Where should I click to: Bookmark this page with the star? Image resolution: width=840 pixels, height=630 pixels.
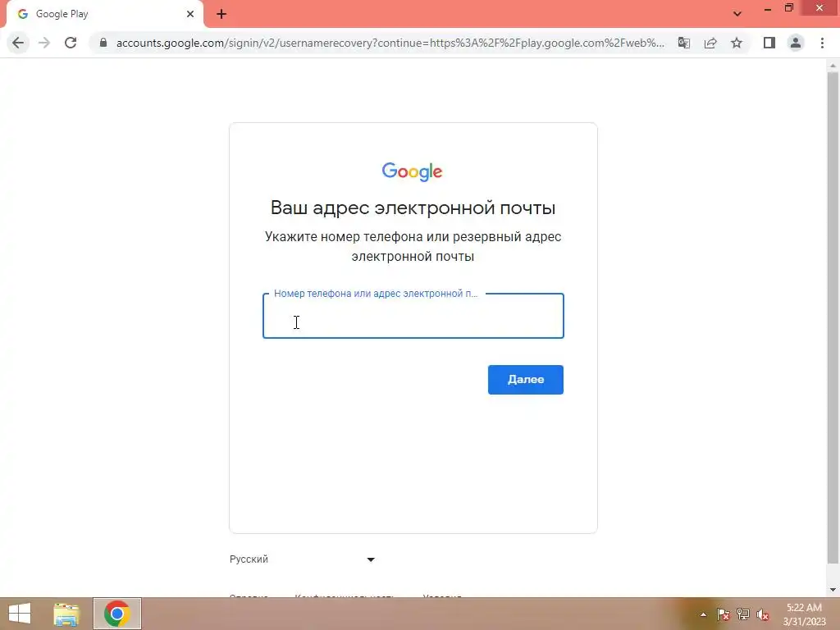(x=737, y=43)
